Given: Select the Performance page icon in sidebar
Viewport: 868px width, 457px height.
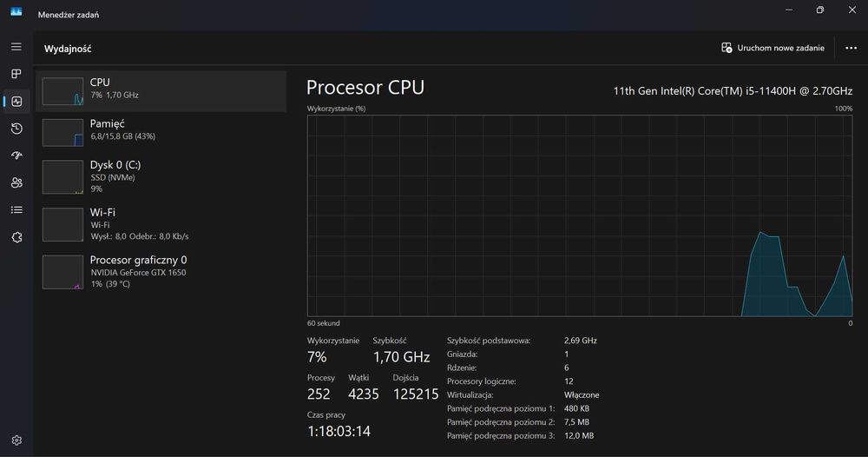Looking at the screenshot, I should coord(16,102).
